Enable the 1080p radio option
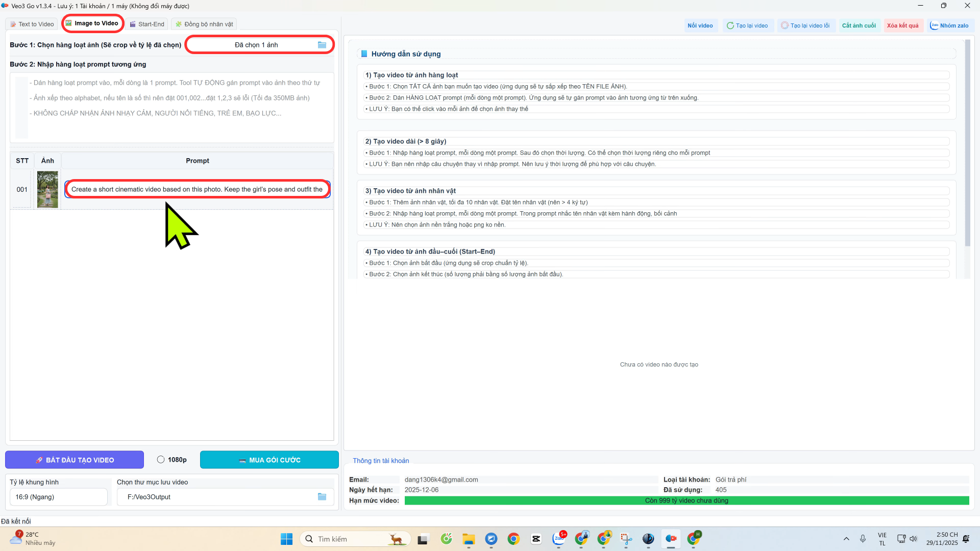The image size is (980, 551). (x=161, y=460)
